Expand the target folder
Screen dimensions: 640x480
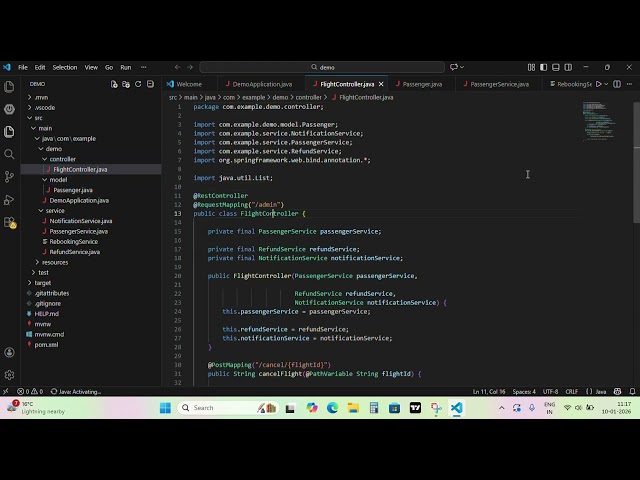tap(42, 283)
